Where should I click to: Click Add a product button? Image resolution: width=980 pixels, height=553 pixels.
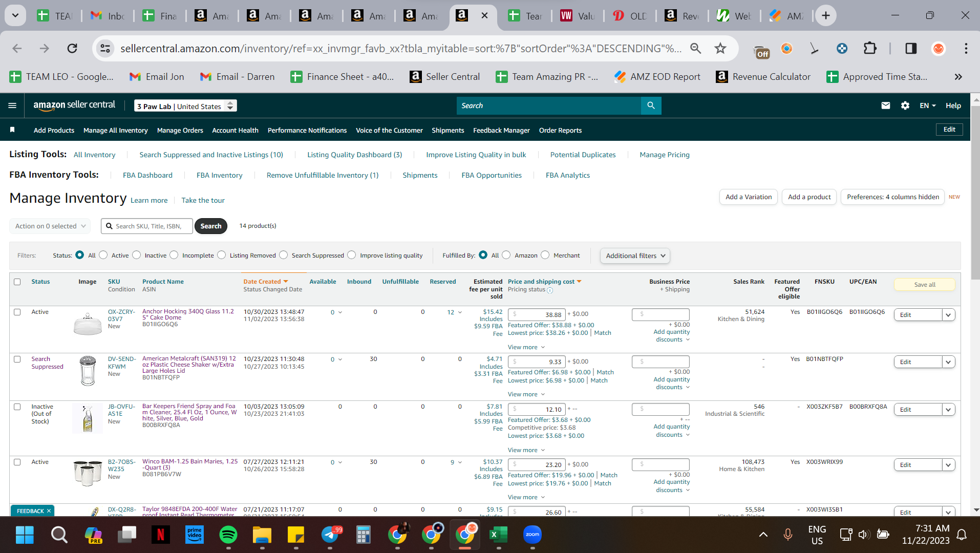(x=809, y=197)
